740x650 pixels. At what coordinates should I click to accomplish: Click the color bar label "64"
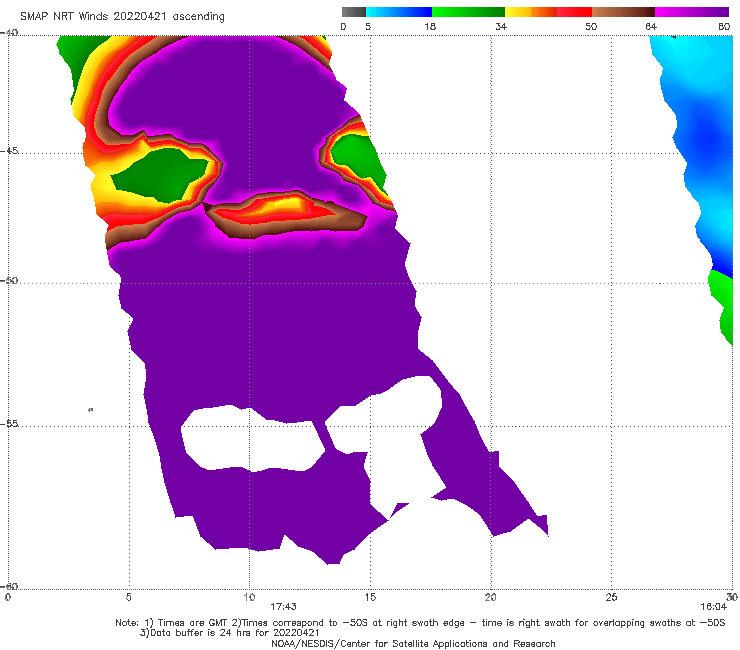[x=651, y=26]
